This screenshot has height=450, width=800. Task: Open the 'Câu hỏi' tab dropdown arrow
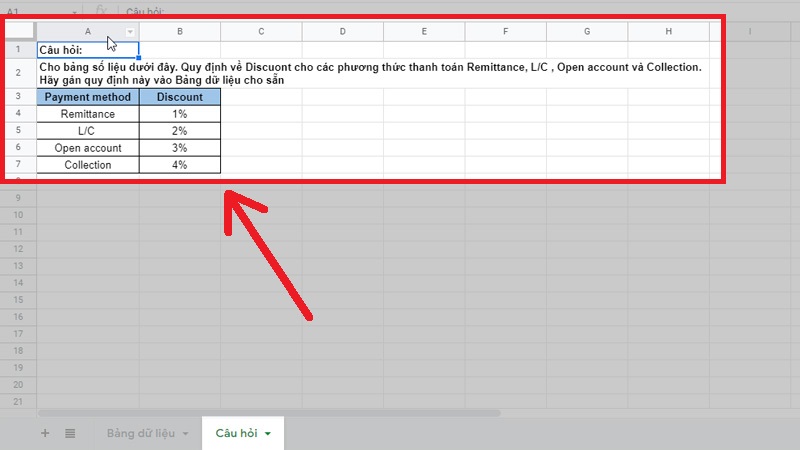pos(269,433)
